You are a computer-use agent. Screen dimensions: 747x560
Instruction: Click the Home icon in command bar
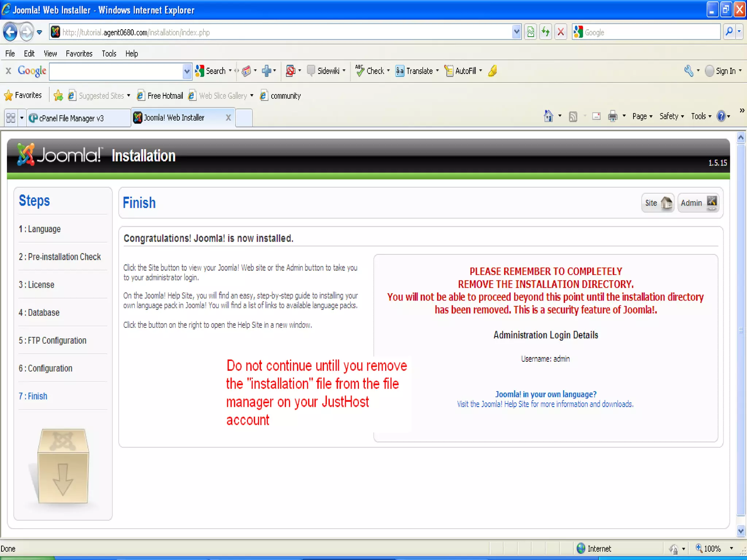[548, 116]
